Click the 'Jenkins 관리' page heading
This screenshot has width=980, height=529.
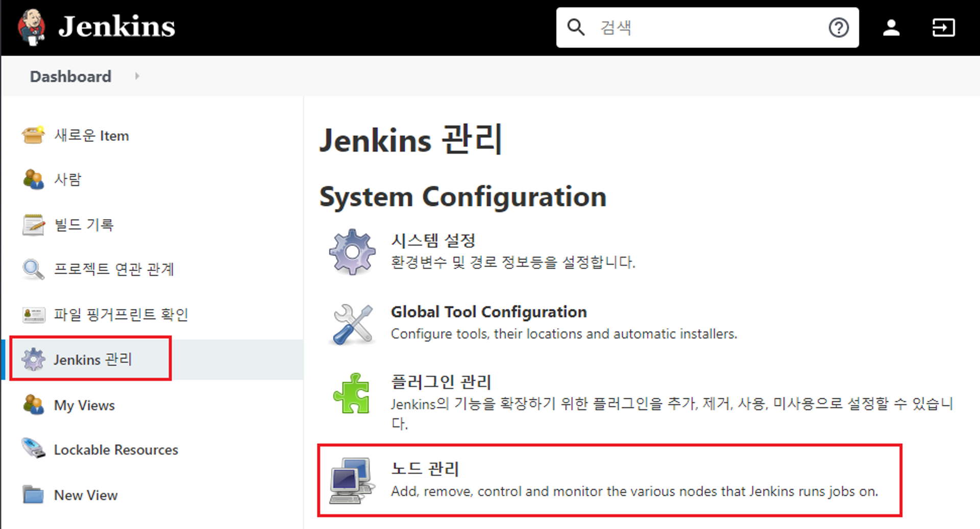pyautogui.click(x=411, y=139)
